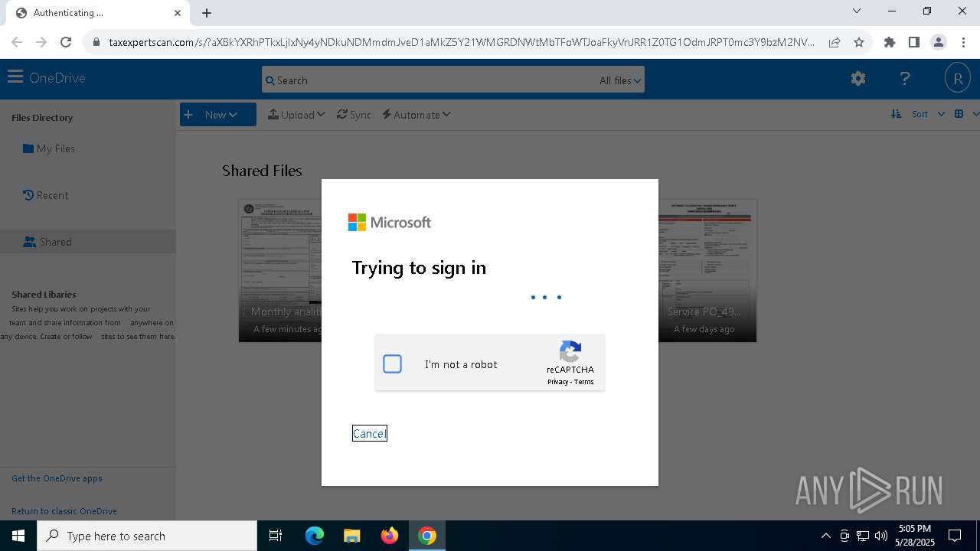Show hidden system tray icons
The image size is (980, 551).
825,536
